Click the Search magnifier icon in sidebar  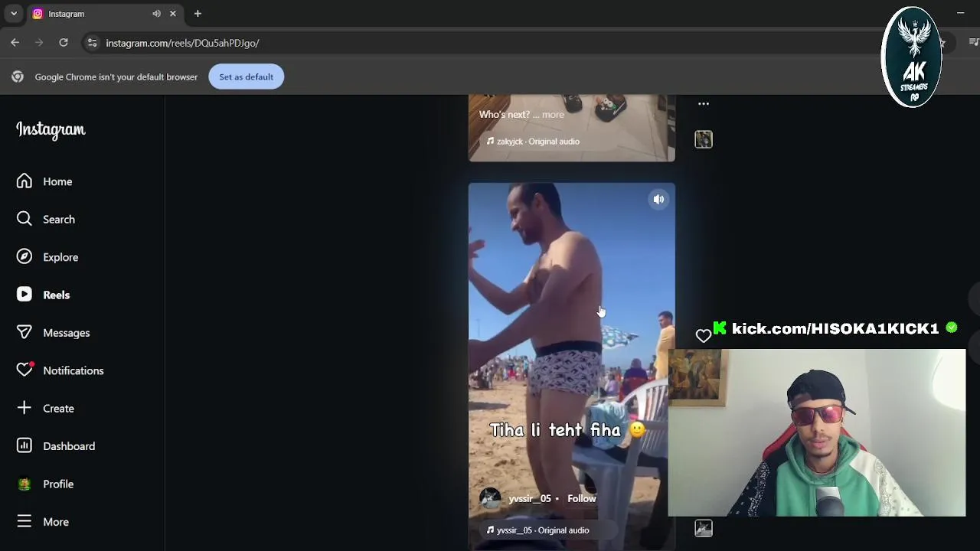pyautogui.click(x=24, y=219)
